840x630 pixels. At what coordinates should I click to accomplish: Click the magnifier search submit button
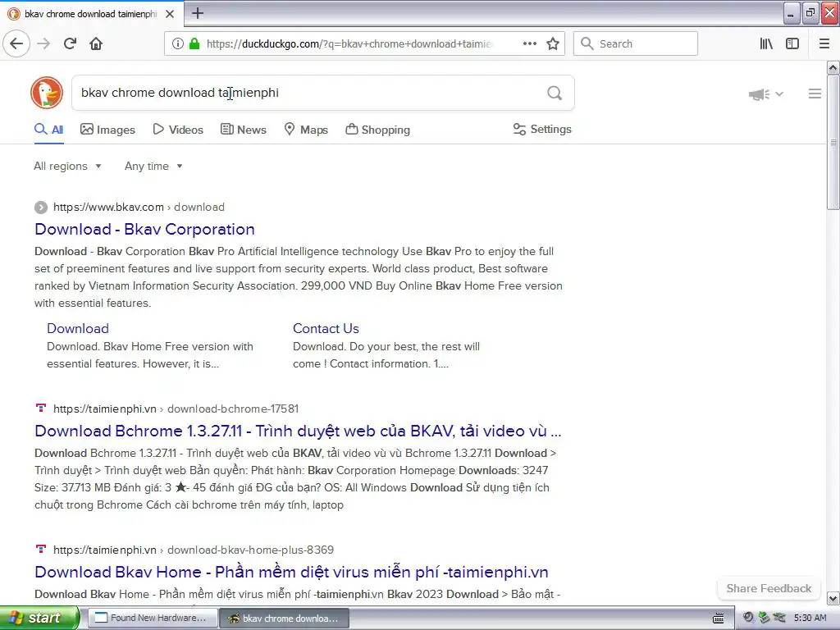pos(555,93)
